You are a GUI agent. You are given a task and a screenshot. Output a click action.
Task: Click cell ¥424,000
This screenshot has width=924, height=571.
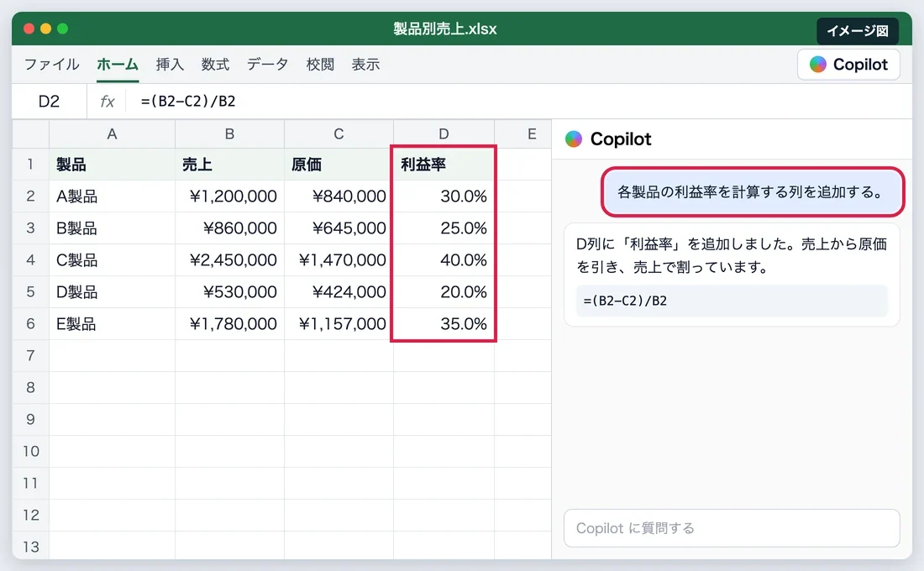tap(339, 291)
